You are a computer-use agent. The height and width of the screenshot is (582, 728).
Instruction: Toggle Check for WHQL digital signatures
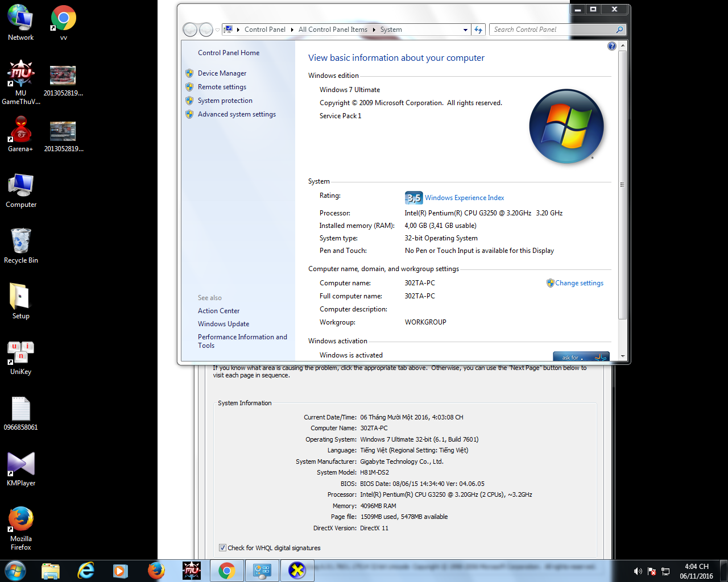pyautogui.click(x=222, y=548)
